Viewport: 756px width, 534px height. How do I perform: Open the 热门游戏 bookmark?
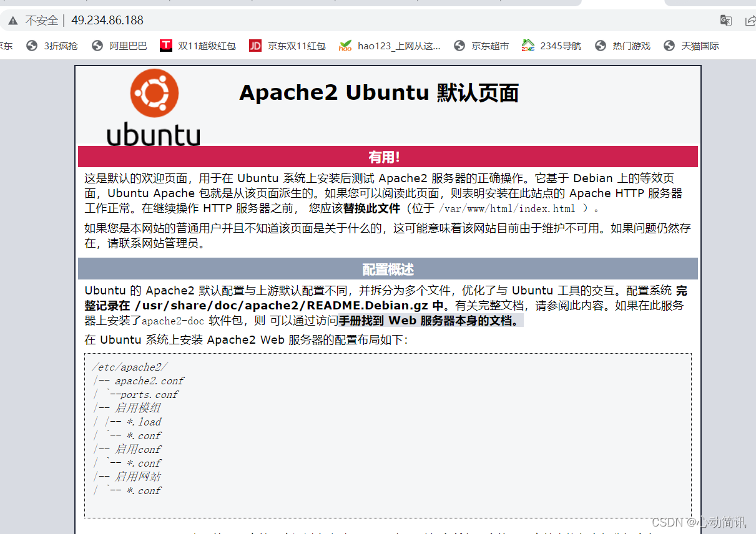point(622,46)
